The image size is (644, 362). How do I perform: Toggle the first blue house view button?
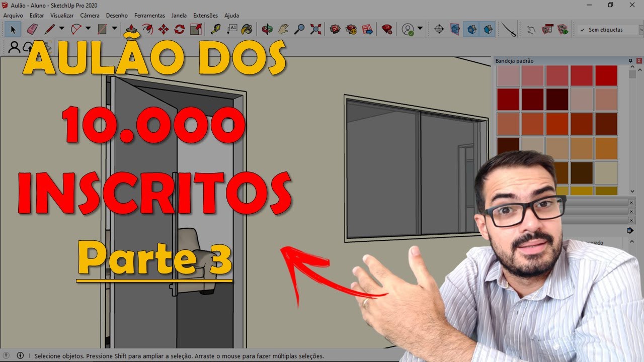(471, 29)
